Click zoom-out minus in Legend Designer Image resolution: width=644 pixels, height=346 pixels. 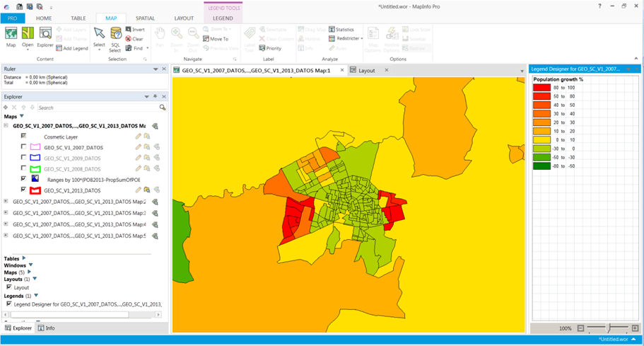[580, 328]
